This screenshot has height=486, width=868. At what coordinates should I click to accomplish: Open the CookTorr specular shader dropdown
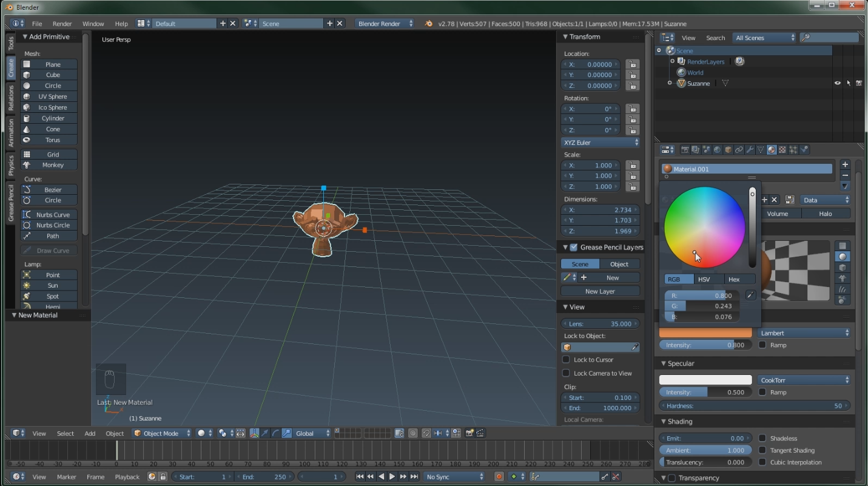tap(804, 380)
